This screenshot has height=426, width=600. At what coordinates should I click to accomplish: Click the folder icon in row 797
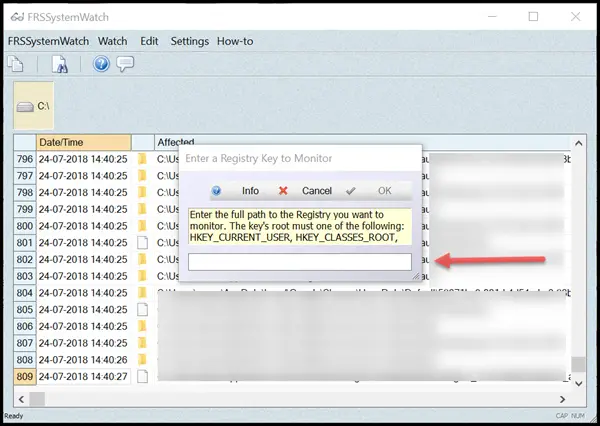click(142, 176)
